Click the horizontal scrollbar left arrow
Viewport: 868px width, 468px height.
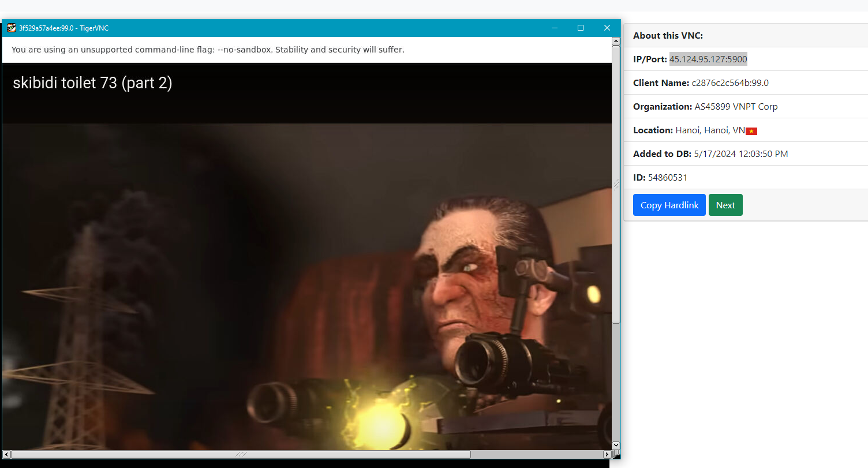[6, 454]
